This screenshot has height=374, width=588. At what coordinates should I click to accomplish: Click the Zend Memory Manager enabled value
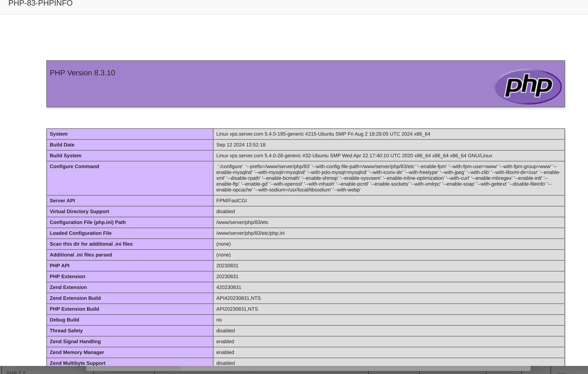pos(225,352)
